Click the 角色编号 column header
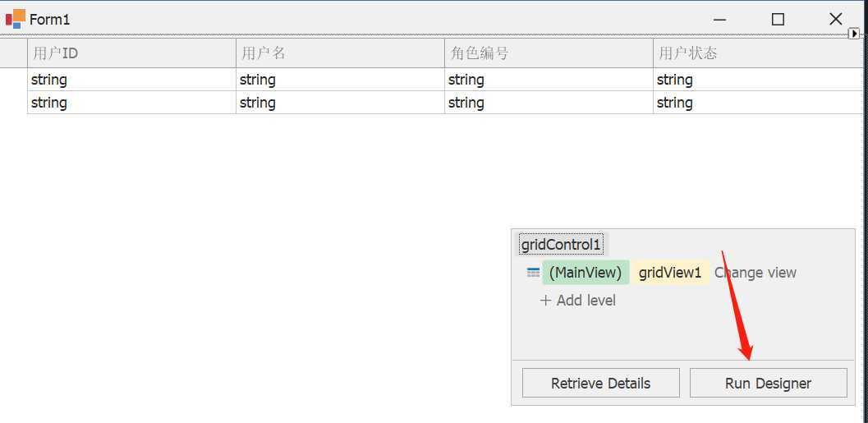Image resolution: width=868 pixels, height=423 pixels. point(549,53)
